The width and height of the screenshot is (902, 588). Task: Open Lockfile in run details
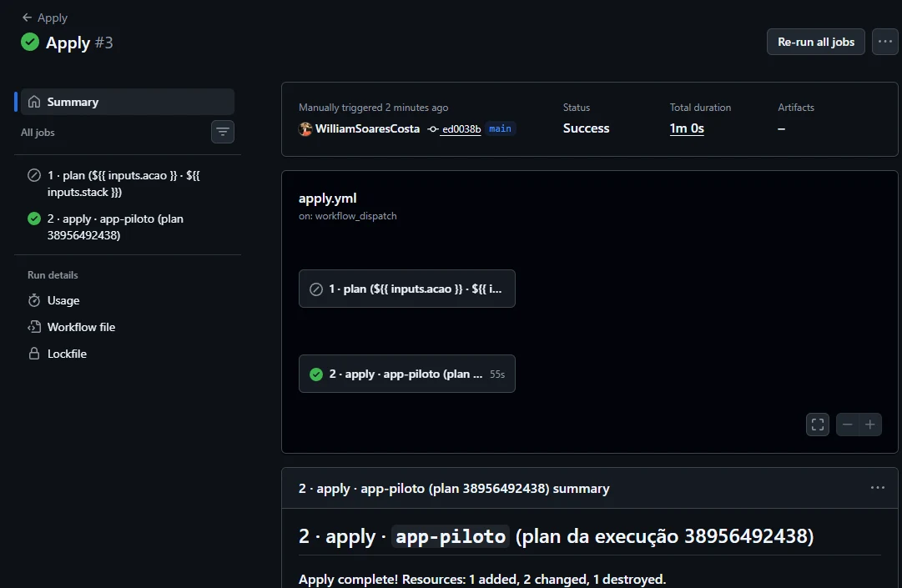pyautogui.click(x=67, y=354)
